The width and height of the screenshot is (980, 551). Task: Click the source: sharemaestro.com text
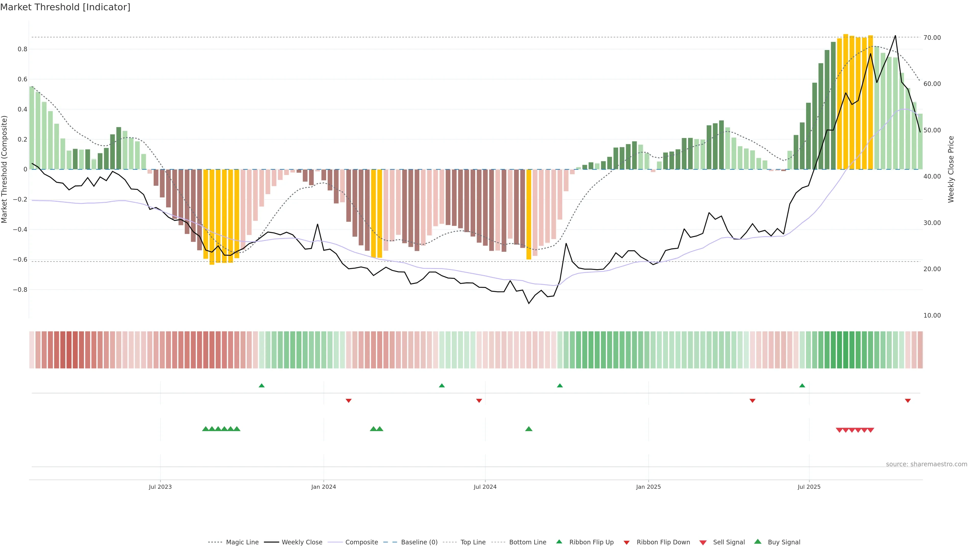click(x=926, y=464)
